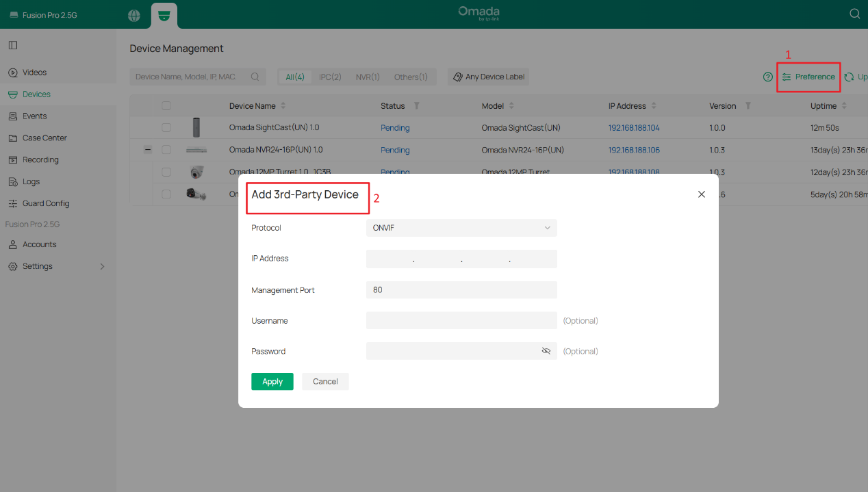This screenshot has width=868, height=492.
Task: Click the Fusion Pro 2.5G site selector
Action: 43,15
